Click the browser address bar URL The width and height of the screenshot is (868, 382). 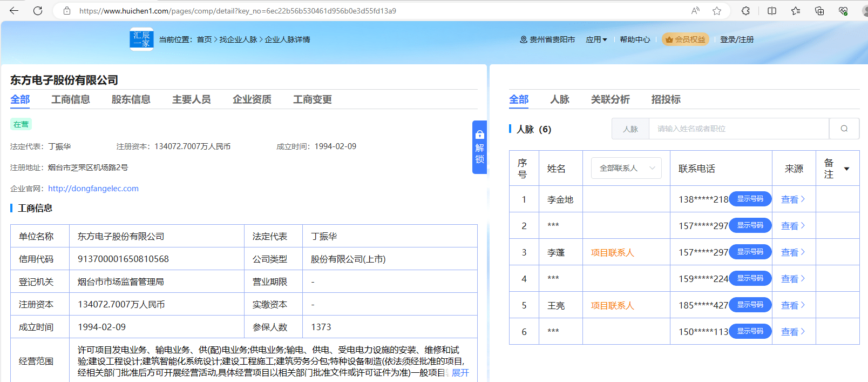click(x=238, y=11)
